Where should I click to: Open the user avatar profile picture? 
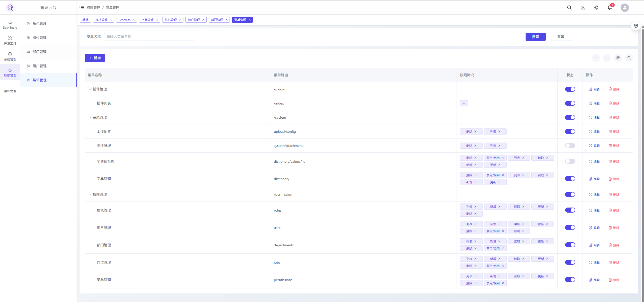[x=625, y=8]
